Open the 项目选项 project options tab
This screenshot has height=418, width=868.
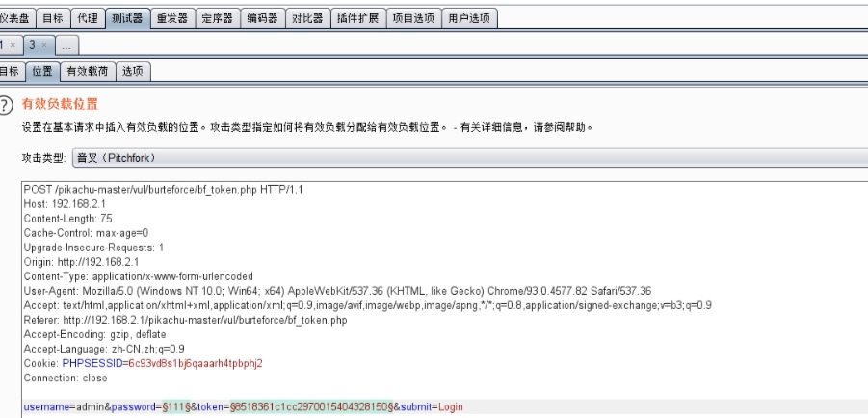pos(413,18)
